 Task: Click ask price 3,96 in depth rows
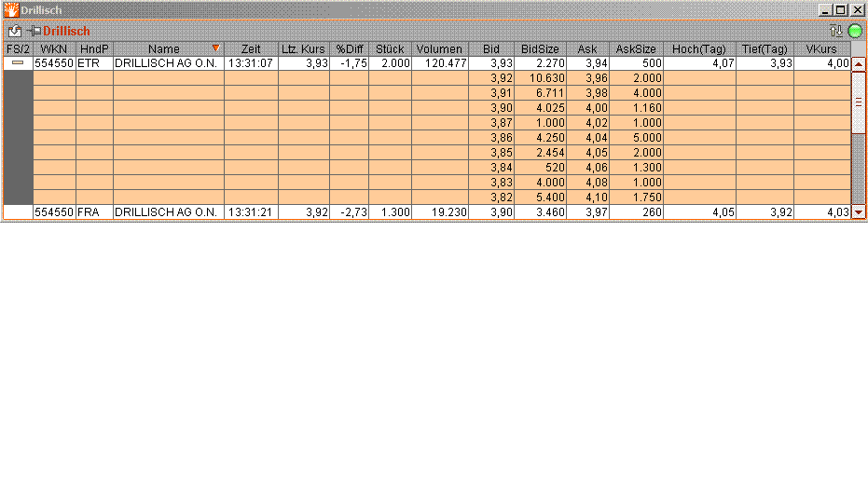[x=588, y=78]
